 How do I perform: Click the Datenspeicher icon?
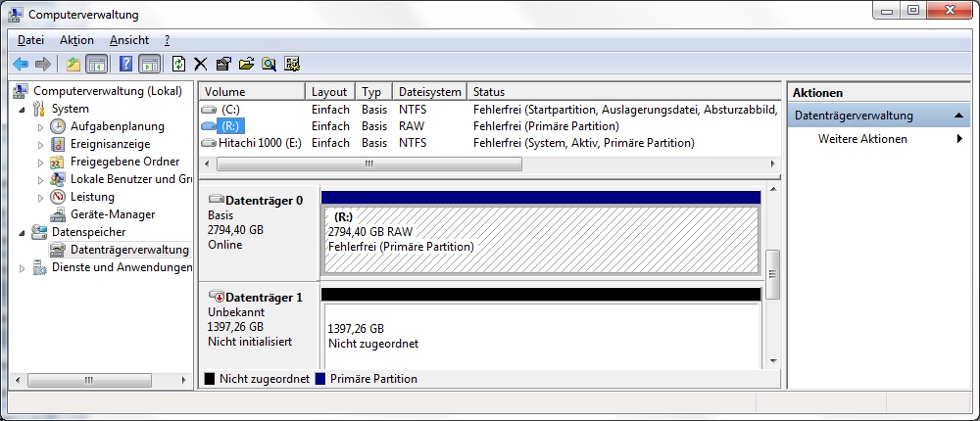pyautogui.click(x=40, y=232)
